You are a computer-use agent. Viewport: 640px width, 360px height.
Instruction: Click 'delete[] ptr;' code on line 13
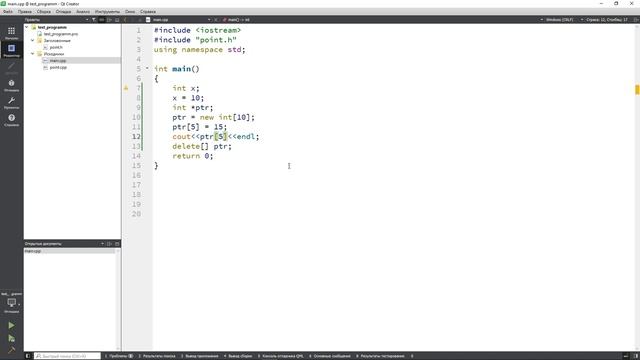click(x=202, y=146)
